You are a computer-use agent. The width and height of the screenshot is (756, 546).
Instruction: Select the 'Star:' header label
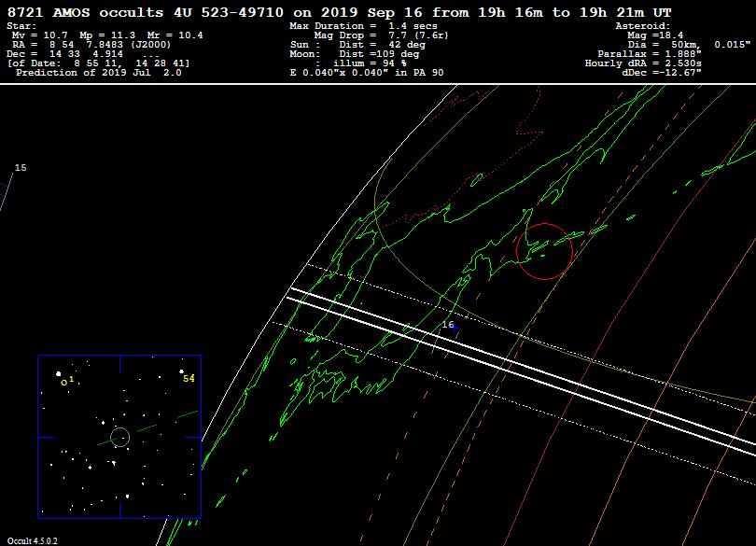coord(21,26)
